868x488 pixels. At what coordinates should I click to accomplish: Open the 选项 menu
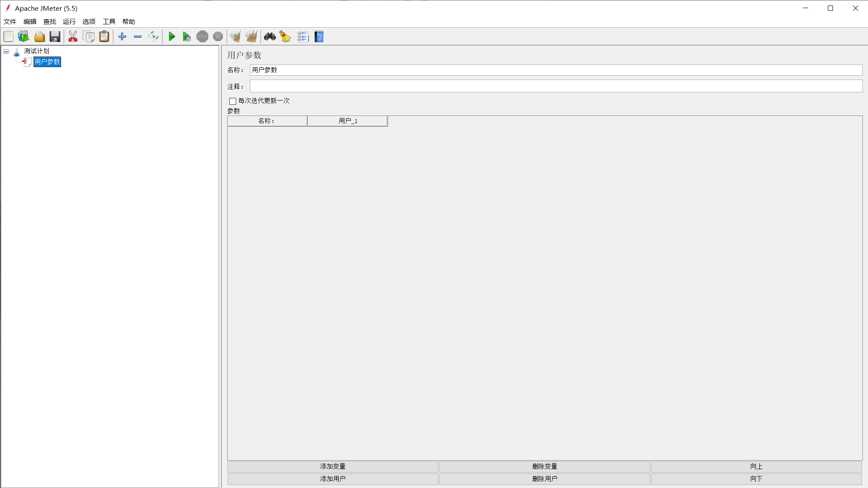click(x=89, y=22)
